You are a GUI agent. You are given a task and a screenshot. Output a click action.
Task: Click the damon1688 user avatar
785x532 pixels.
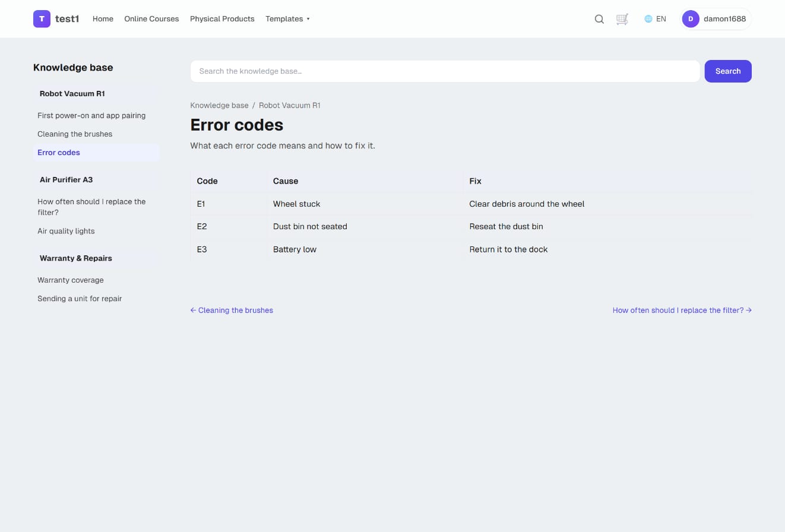(x=691, y=19)
